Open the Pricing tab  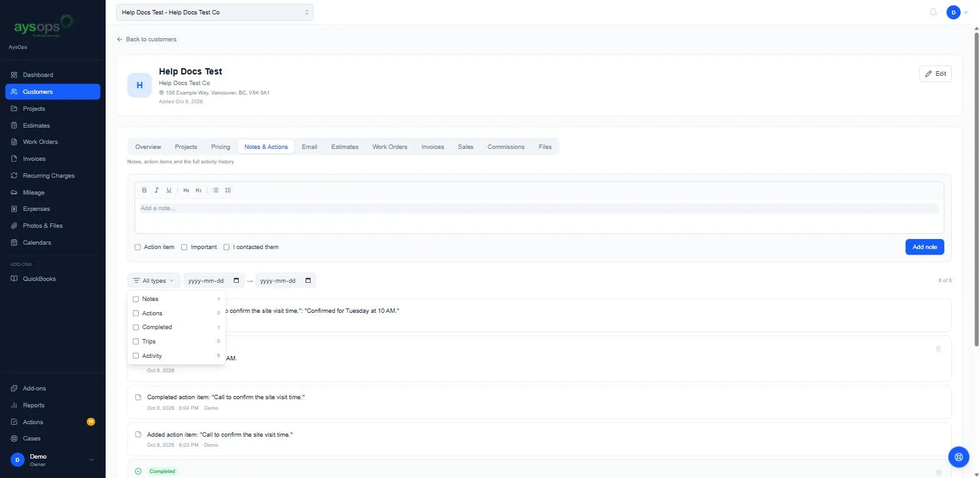pyautogui.click(x=221, y=147)
